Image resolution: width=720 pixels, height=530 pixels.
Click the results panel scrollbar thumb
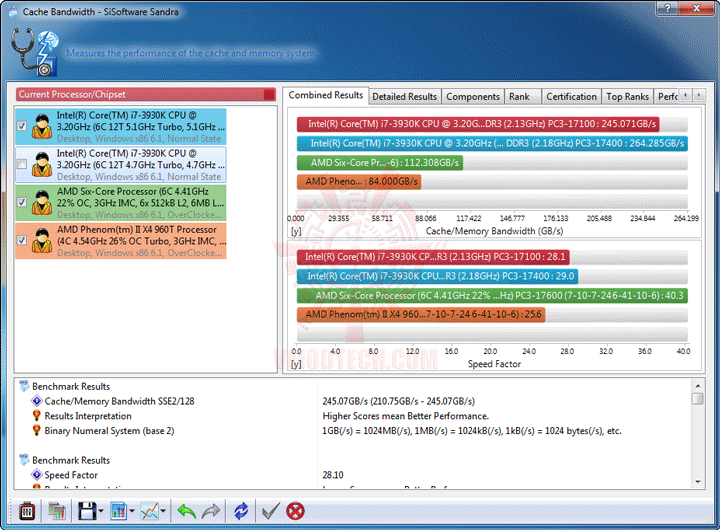pyautogui.click(x=698, y=398)
